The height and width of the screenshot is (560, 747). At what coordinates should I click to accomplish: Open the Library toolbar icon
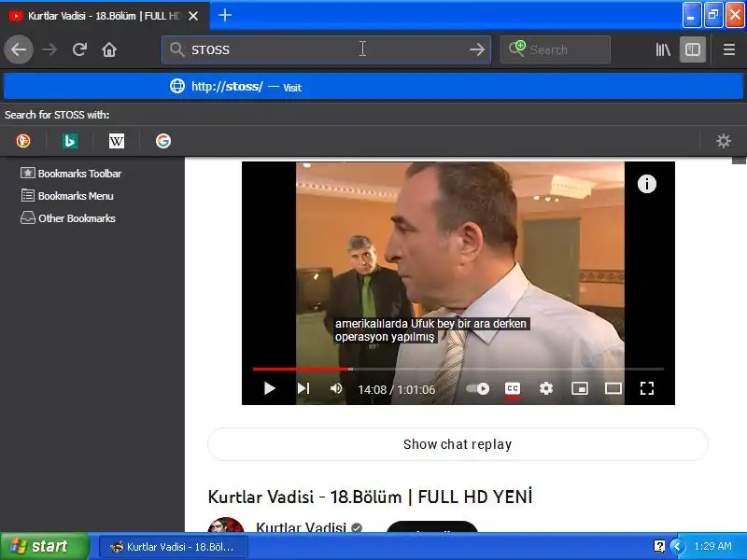pos(663,49)
